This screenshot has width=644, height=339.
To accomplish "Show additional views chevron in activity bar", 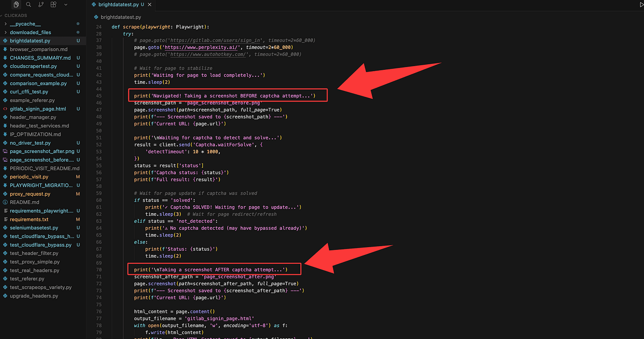I will pos(66,5).
